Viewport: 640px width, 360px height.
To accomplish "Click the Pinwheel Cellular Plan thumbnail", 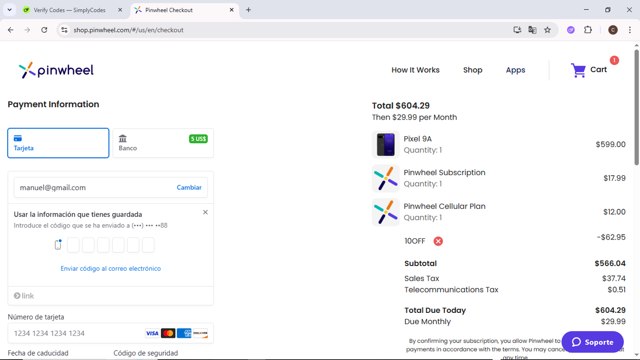I will pyautogui.click(x=385, y=212).
